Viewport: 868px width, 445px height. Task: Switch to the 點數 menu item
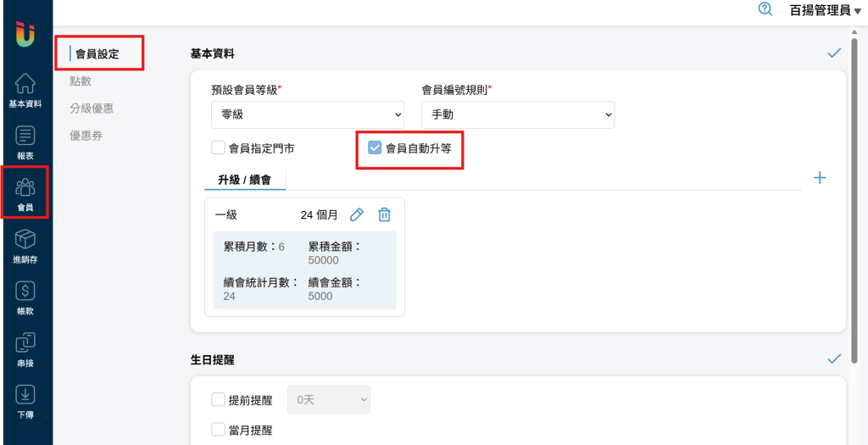click(x=81, y=81)
